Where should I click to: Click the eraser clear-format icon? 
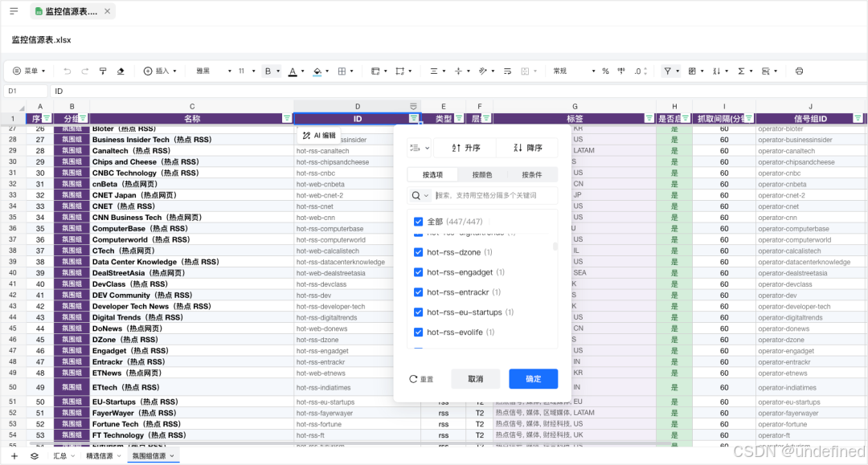121,71
